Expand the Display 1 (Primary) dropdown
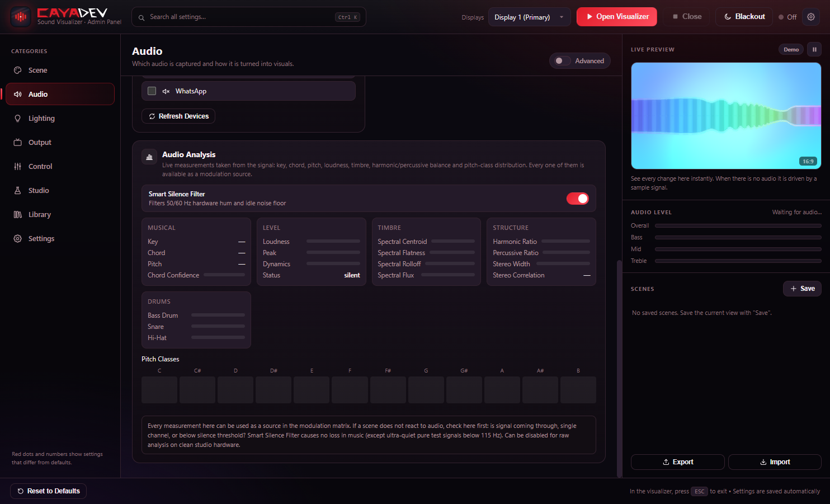830x504 pixels. [530, 17]
